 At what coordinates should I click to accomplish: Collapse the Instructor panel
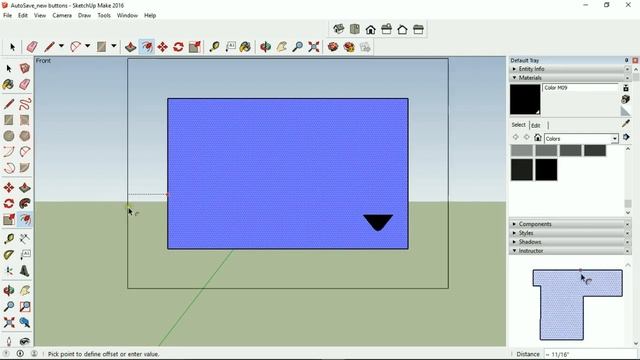click(x=570, y=251)
